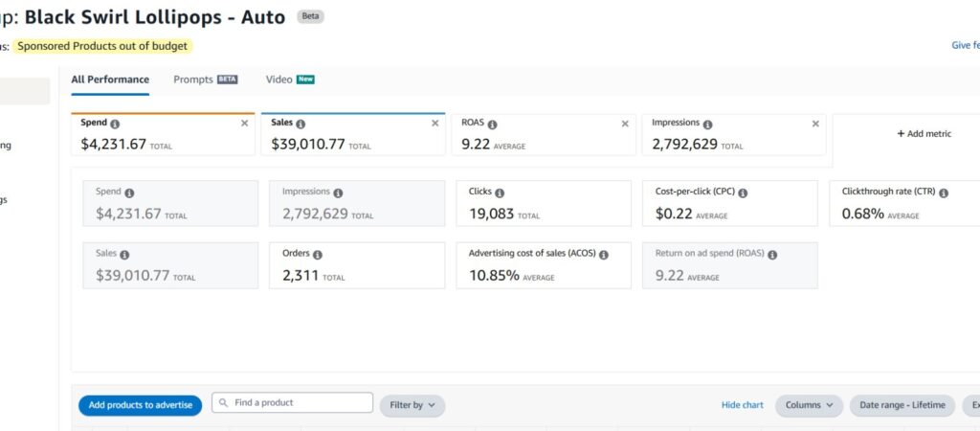Click info icon next to Clickthrough rate (CTR)
The width and height of the screenshot is (980, 431).
943,193
